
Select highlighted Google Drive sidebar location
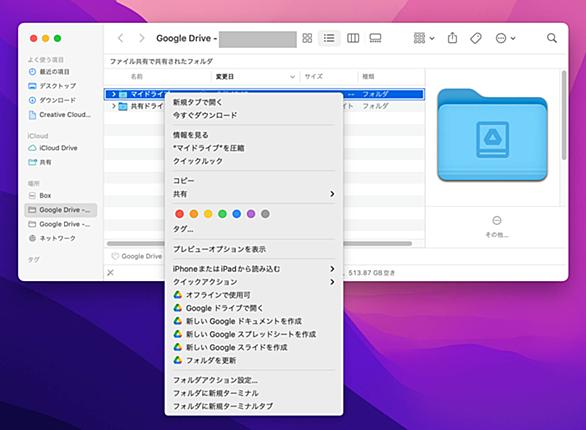pos(61,210)
